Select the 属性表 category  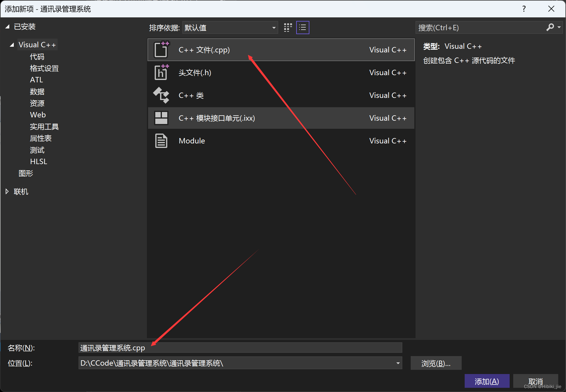coord(41,138)
